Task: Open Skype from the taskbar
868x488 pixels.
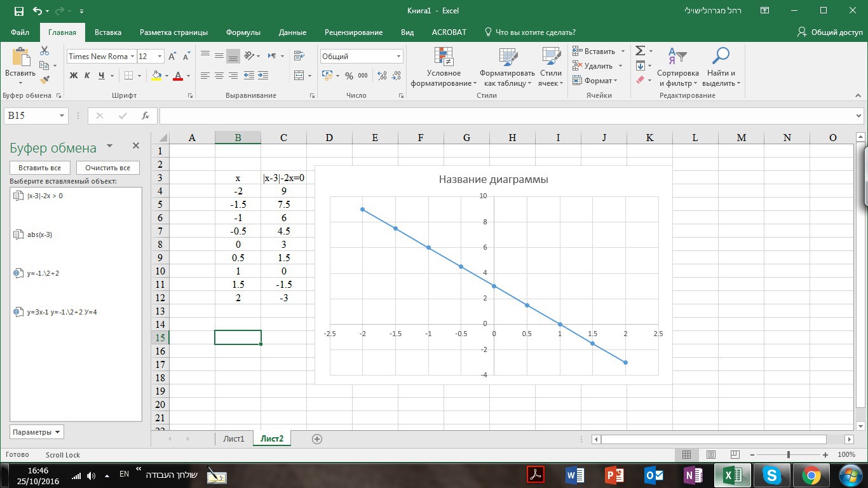Action: 772,475
